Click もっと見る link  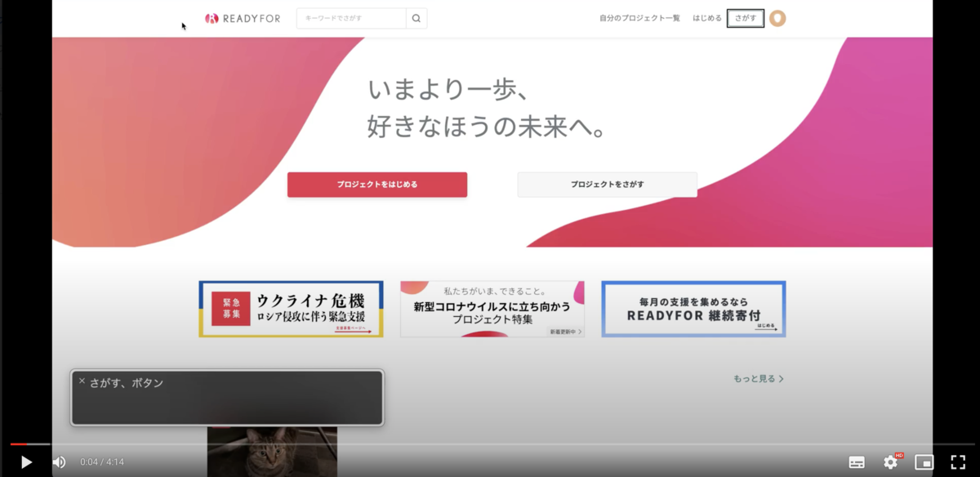point(759,379)
